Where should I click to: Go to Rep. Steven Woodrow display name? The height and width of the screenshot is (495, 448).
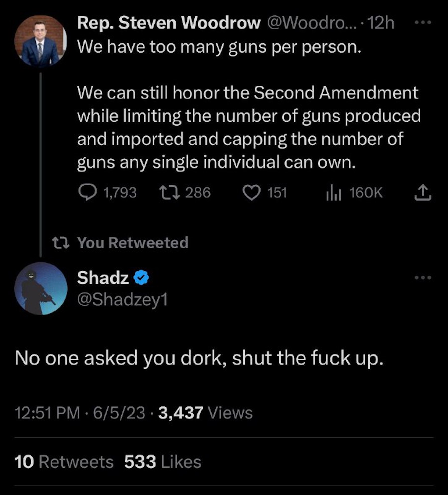click(168, 23)
